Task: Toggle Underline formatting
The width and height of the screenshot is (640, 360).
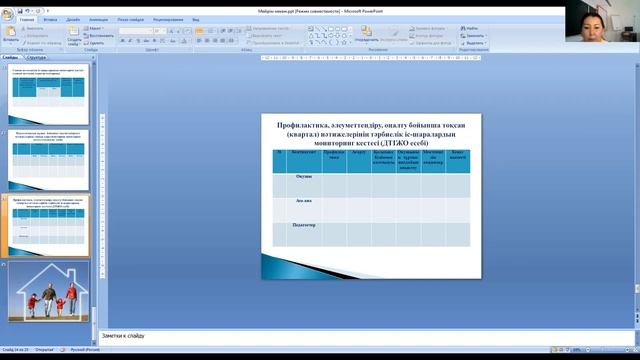Action: (x=138, y=41)
